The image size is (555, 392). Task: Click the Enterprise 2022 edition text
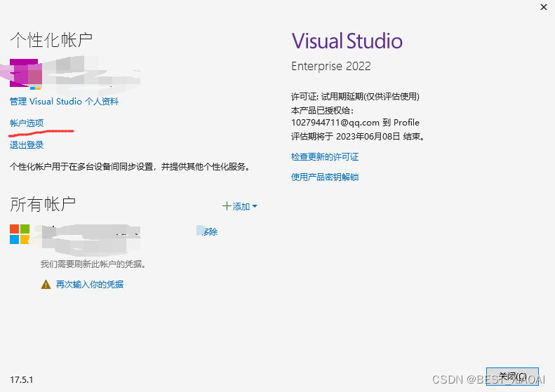331,66
